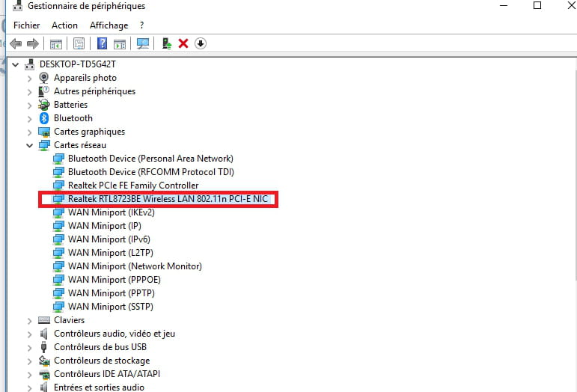
Task: Open the Affichage menu
Action: tap(109, 25)
